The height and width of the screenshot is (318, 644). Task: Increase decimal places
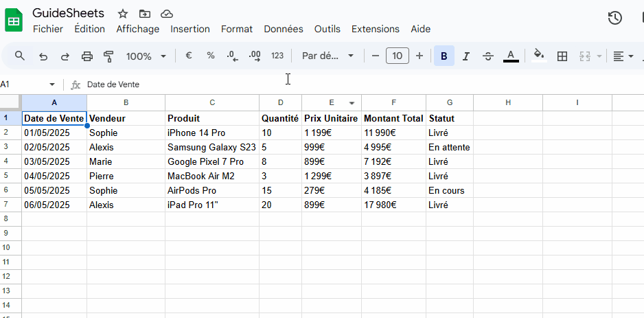click(255, 56)
